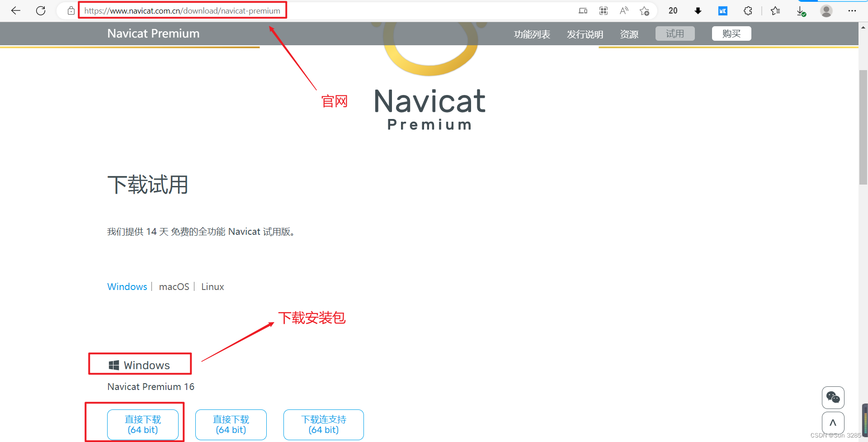
Task: Click the page scrollbar thumb
Action: (863, 127)
